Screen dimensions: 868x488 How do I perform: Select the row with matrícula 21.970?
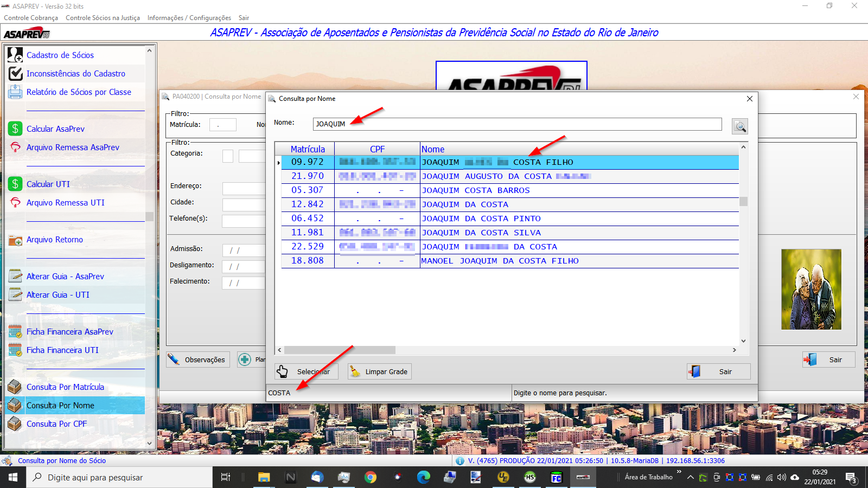click(510, 176)
